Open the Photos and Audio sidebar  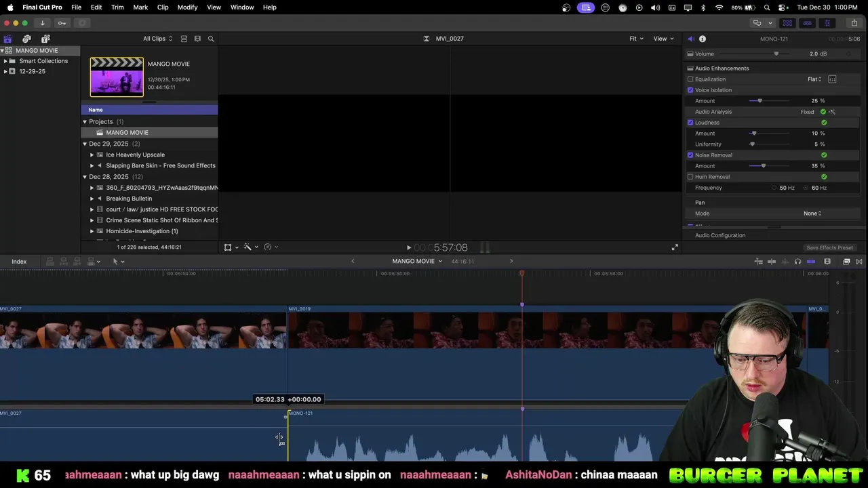[26, 39]
